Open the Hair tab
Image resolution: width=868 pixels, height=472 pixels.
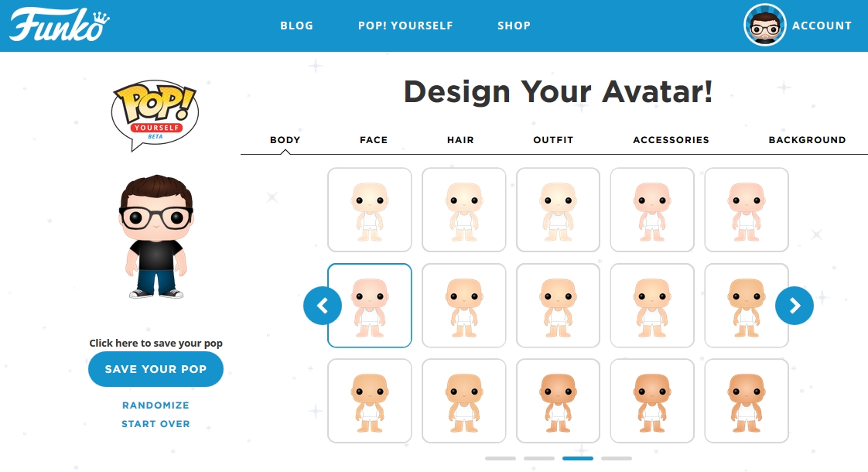[460, 140]
